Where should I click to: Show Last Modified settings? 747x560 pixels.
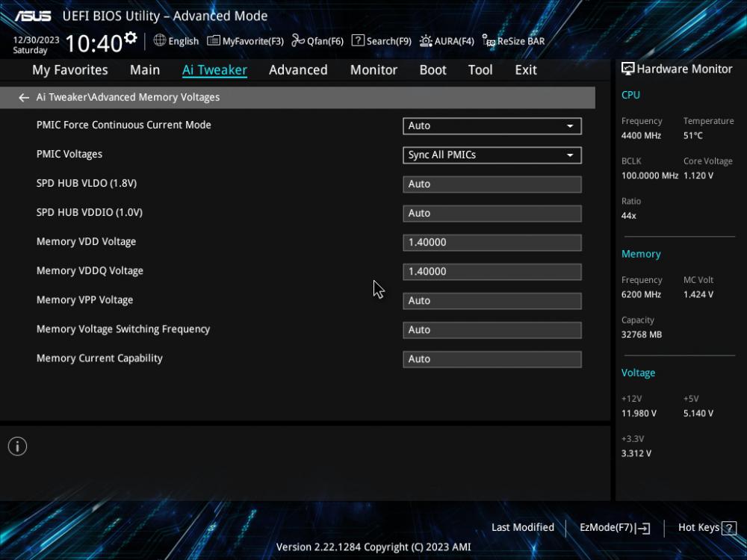523,528
